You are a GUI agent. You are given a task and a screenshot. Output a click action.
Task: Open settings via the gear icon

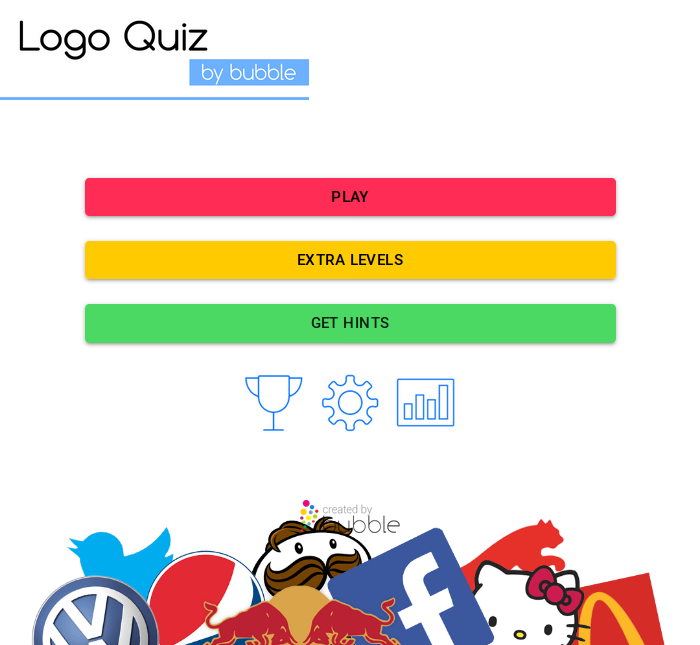[350, 403]
